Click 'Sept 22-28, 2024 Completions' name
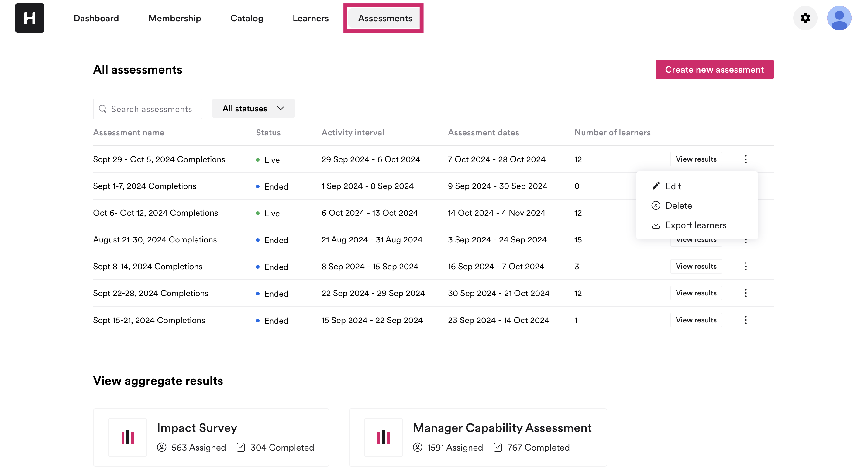This screenshot has width=868, height=474. 151,293
